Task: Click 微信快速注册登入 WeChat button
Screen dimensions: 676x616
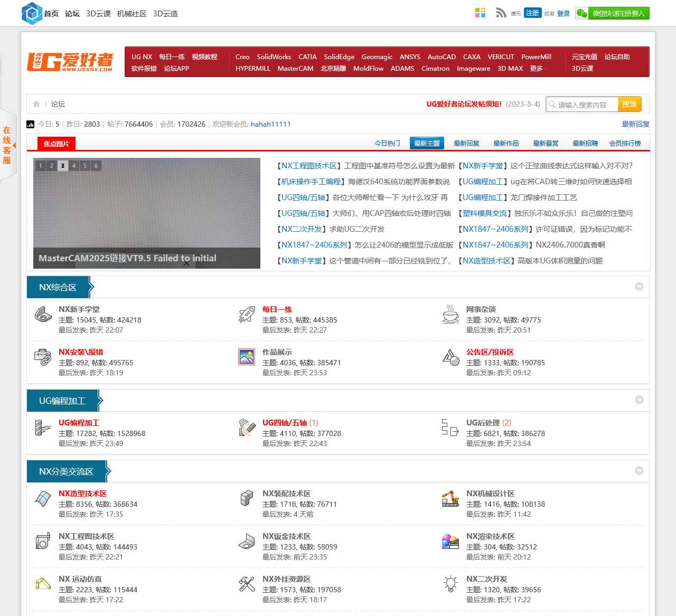Action: pos(613,13)
